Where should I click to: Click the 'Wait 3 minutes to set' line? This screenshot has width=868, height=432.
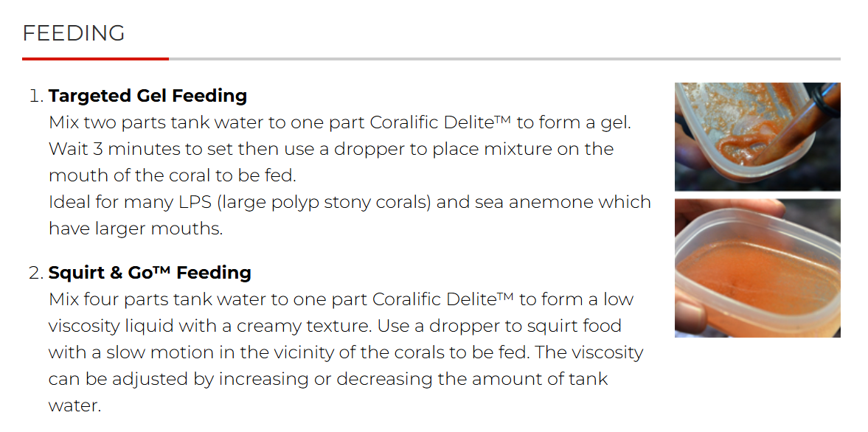click(331, 149)
